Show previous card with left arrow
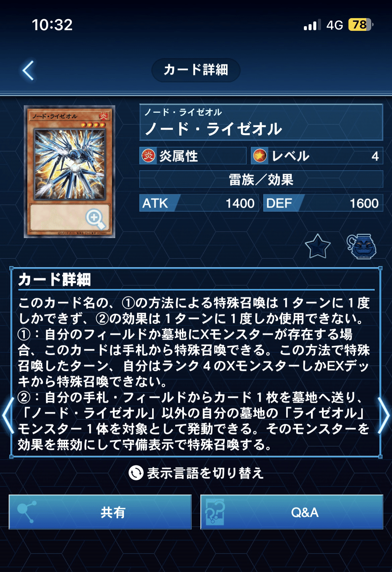This screenshot has height=572, width=392. click(8, 416)
